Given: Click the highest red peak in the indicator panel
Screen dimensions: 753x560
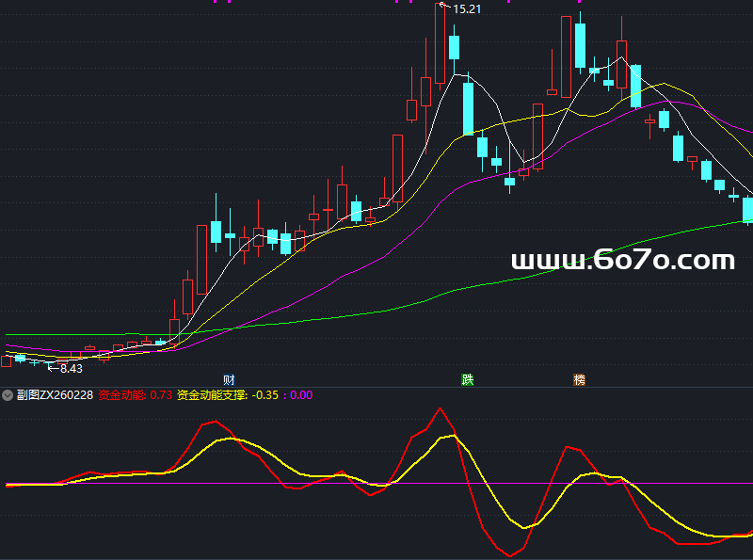Looking at the screenshot, I should pos(439,408).
